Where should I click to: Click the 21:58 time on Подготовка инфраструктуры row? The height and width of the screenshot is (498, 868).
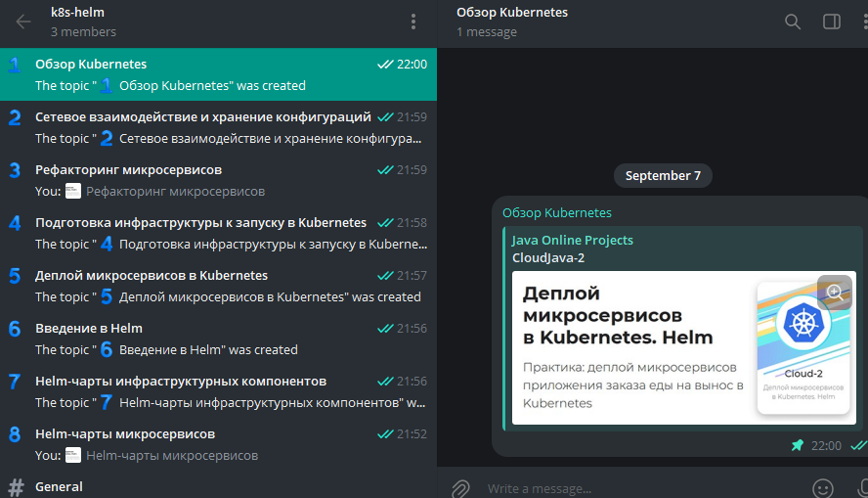click(412, 223)
